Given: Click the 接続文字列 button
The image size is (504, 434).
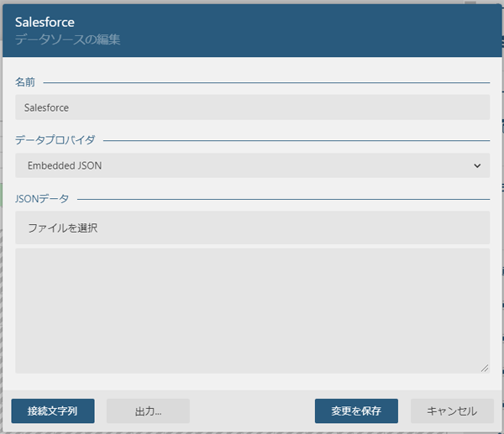Looking at the screenshot, I should pos(53,410).
